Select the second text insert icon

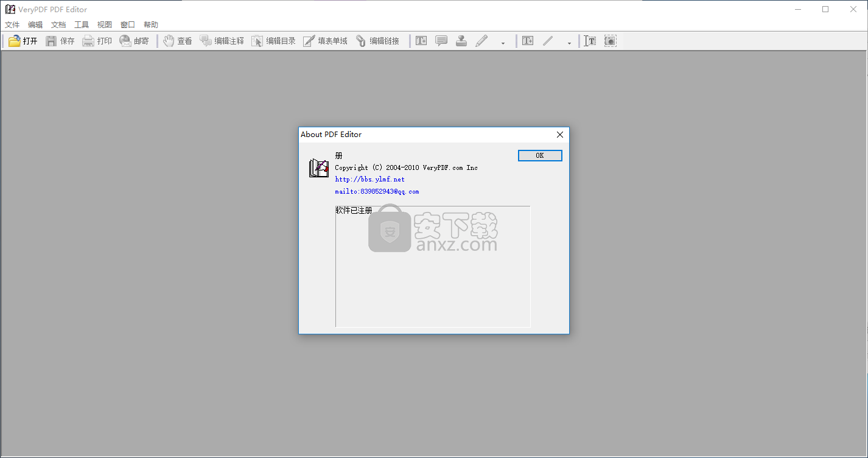528,41
